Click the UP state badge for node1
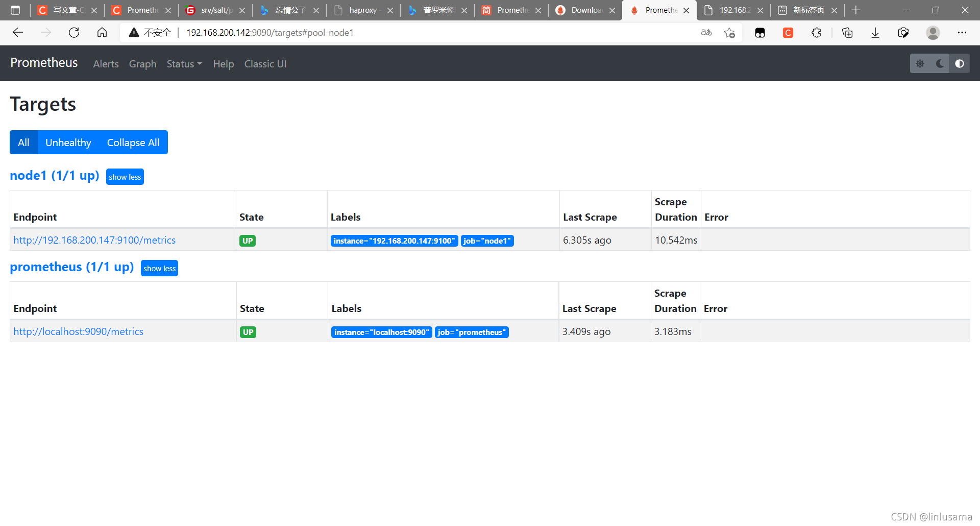The height and width of the screenshot is (526, 980). (x=248, y=241)
